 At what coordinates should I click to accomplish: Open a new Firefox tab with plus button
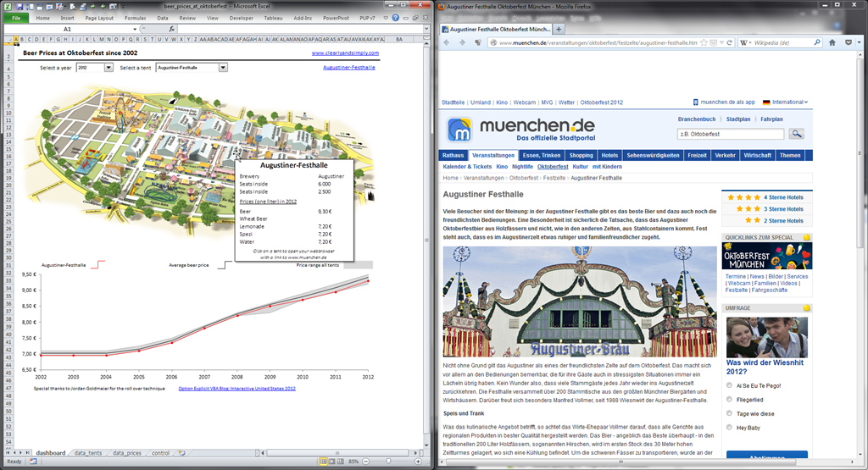point(559,29)
